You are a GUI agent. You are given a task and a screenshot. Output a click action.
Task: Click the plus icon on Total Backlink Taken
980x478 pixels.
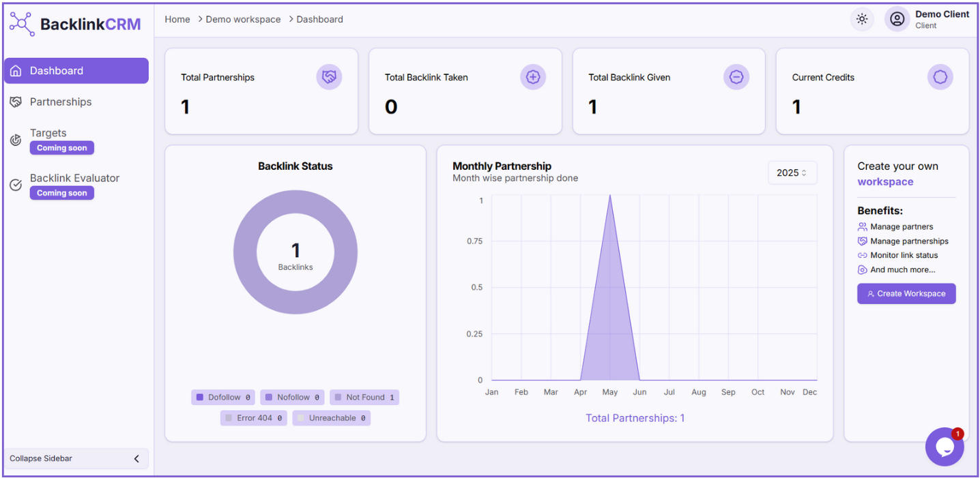click(533, 77)
